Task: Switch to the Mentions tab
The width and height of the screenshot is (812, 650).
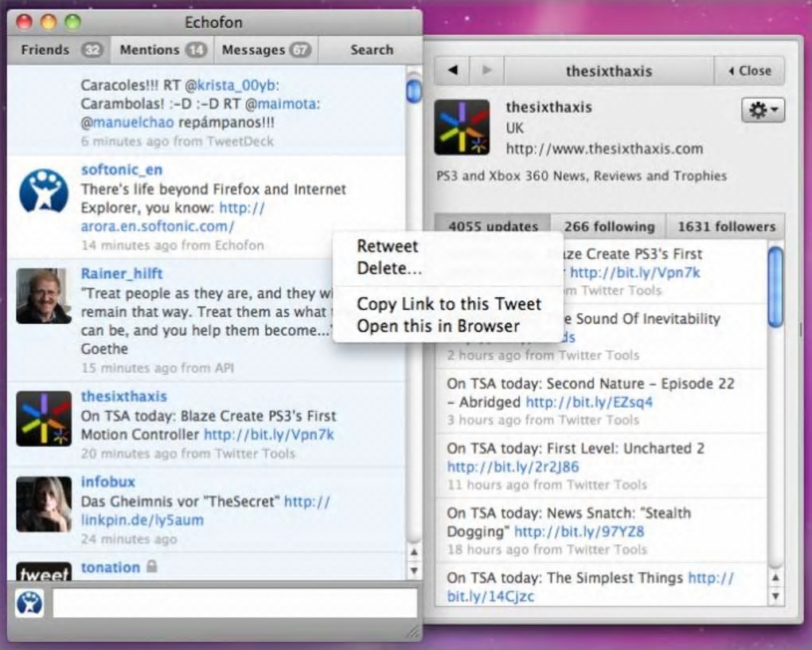Action: 162,49
